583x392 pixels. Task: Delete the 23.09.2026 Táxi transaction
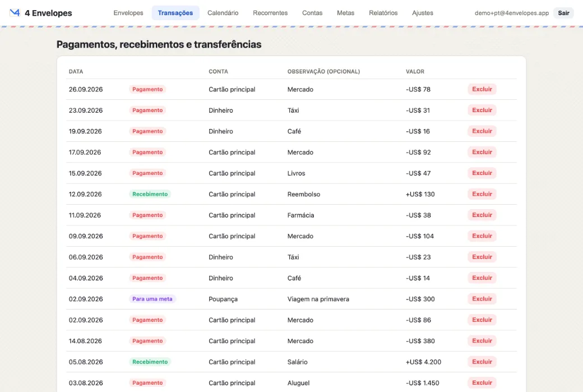point(482,110)
